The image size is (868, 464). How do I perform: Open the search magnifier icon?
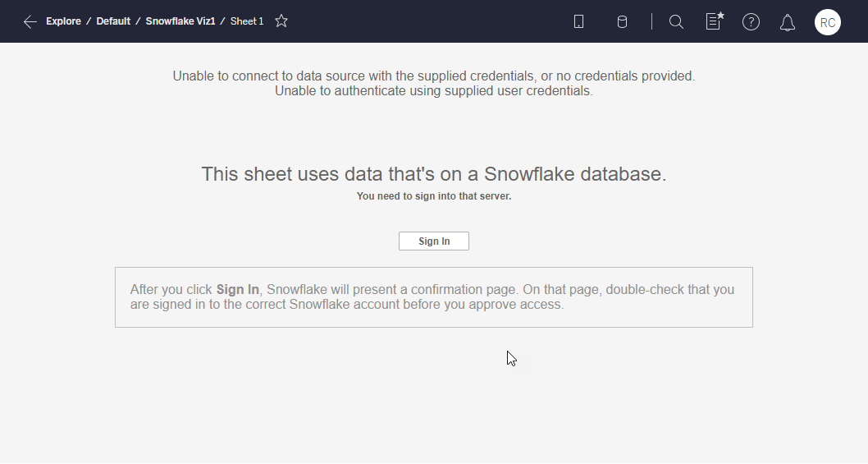point(676,21)
